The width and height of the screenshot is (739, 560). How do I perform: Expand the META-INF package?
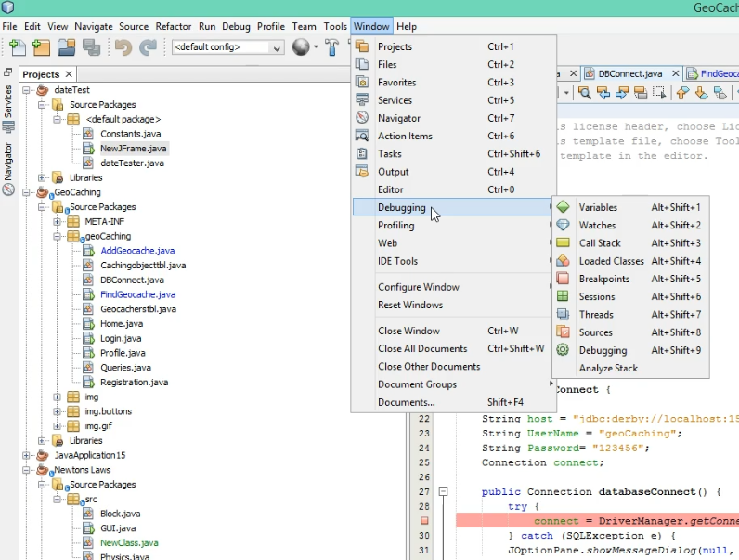(57, 222)
